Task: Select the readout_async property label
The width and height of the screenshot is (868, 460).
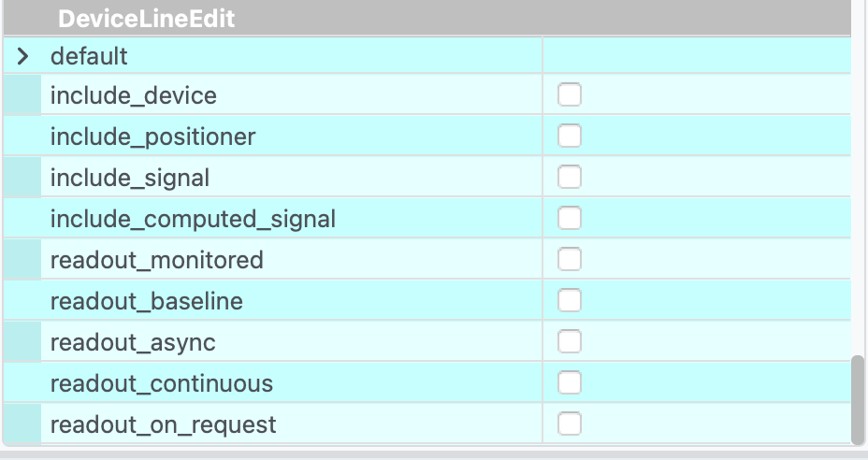Action: pyautogui.click(x=133, y=342)
